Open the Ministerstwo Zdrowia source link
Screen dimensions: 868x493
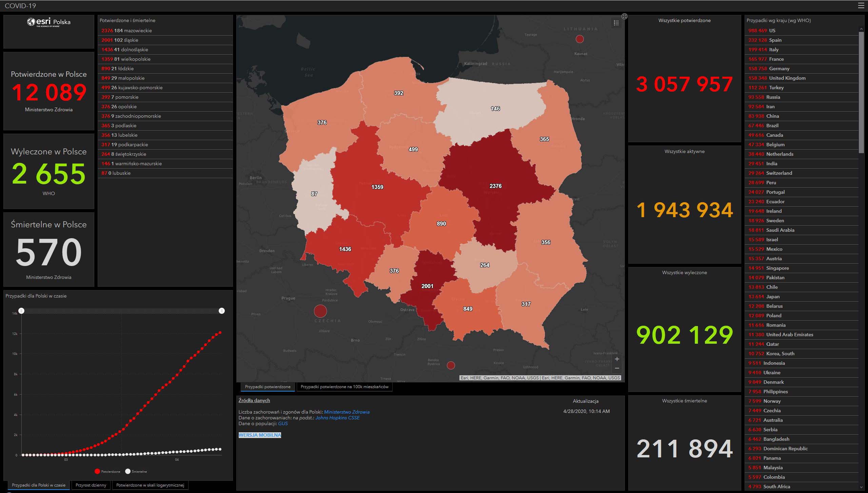347,412
